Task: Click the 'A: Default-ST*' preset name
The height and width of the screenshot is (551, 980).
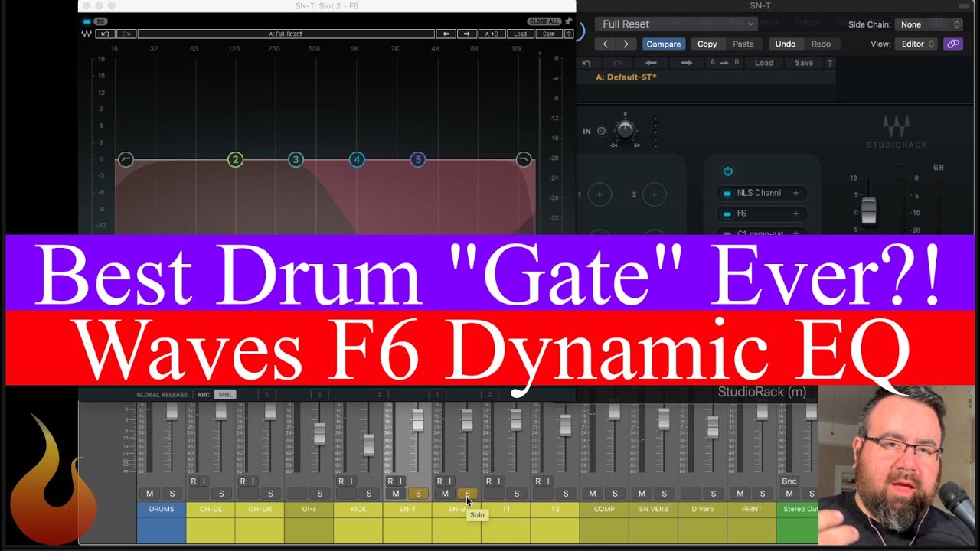Action: [x=626, y=77]
